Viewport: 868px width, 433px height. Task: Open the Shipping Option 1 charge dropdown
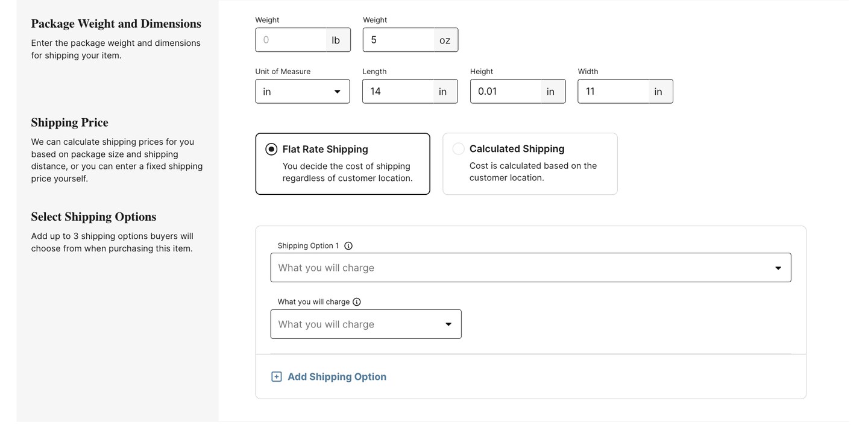coord(530,267)
